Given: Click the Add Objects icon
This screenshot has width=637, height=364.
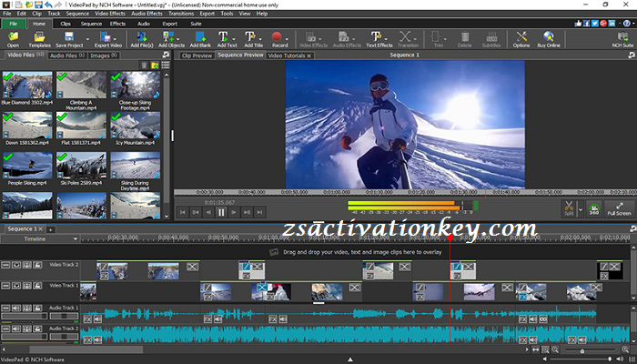Looking at the screenshot, I should point(168,36).
